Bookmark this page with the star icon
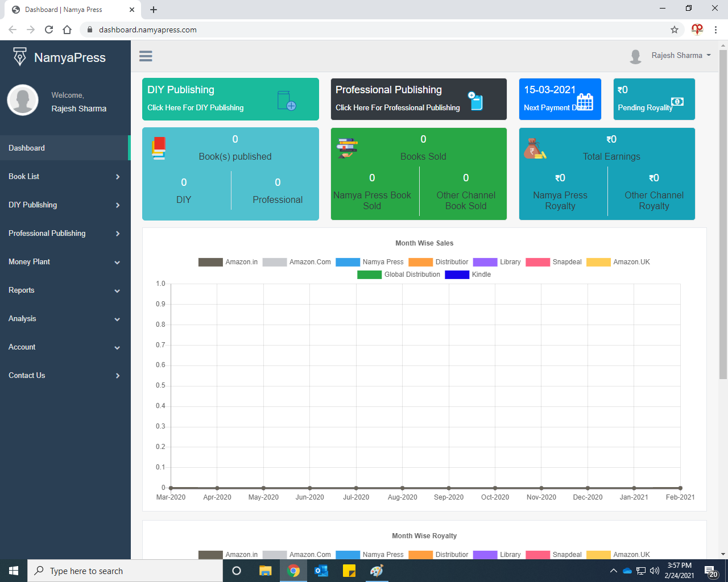The width and height of the screenshot is (728, 582). coord(675,30)
